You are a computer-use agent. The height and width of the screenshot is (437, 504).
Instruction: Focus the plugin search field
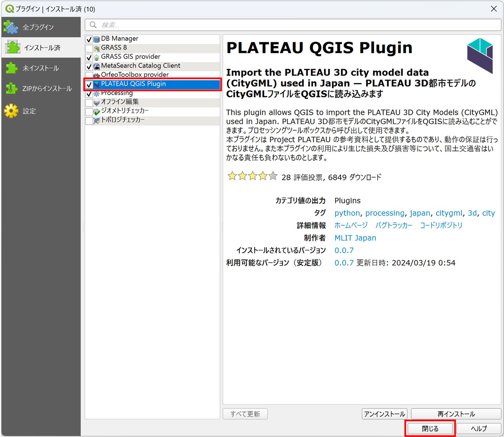tap(293, 25)
